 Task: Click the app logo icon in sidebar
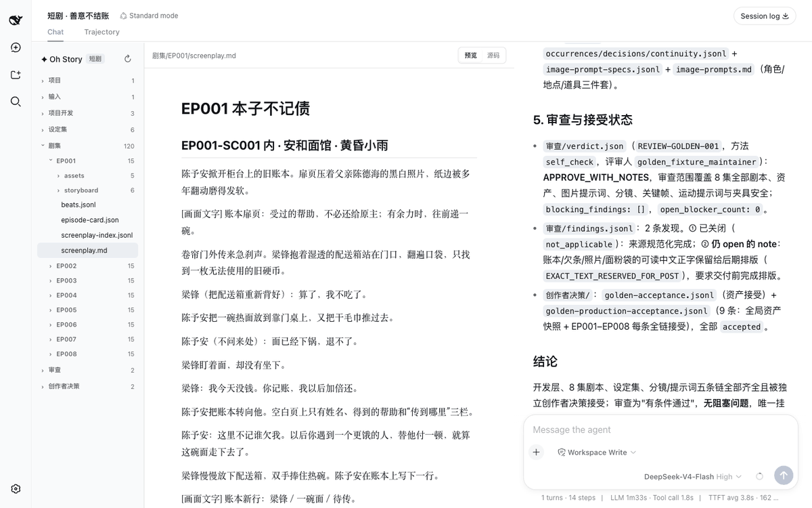[x=16, y=20]
